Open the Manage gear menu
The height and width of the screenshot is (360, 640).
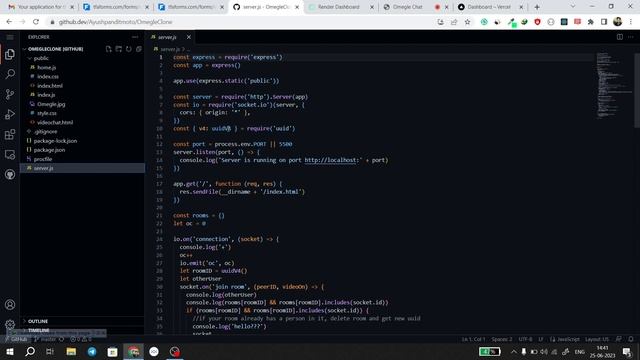[x=10, y=324]
